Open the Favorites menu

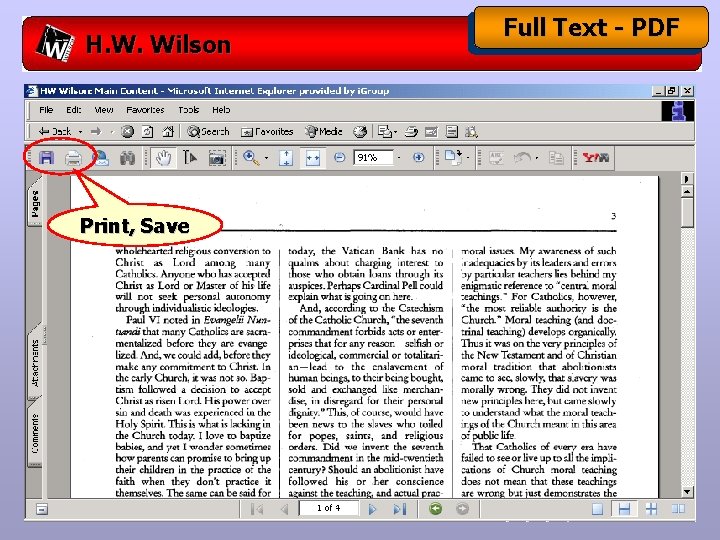click(145, 110)
